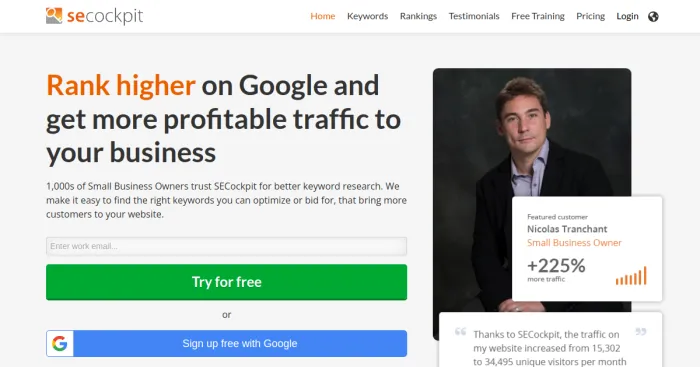Viewport: 700px width, 367px height.
Task: Click the closing quotation mark icon
Action: [x=641, y=332]
